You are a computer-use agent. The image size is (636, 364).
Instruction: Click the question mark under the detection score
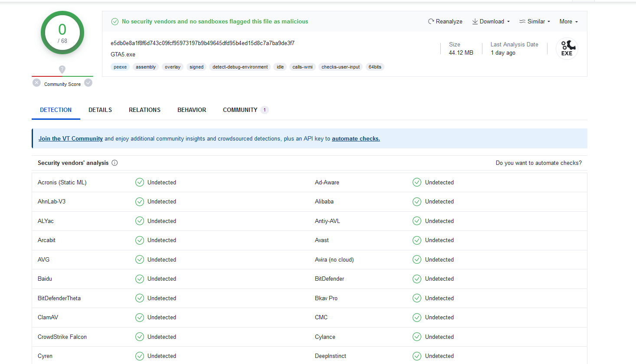[62, 69]
